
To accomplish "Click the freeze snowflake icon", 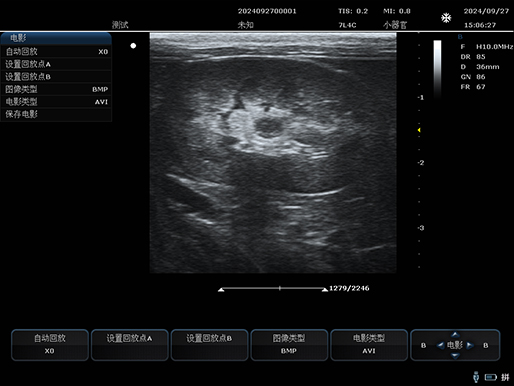I will click(446, 18).
